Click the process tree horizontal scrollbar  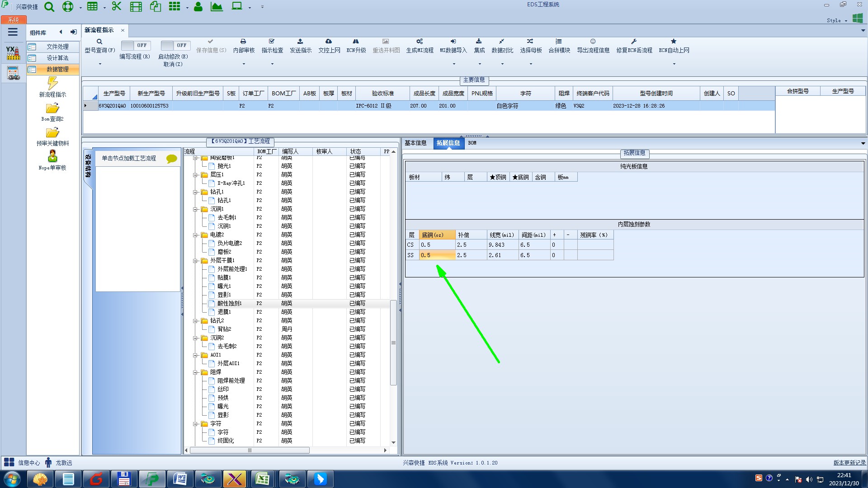[x=250, y=450]
